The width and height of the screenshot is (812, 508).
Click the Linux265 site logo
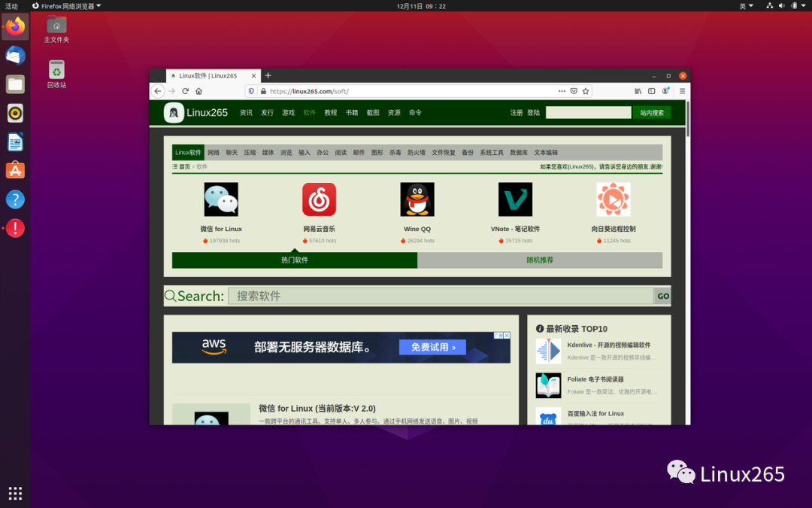click(195, 112)
